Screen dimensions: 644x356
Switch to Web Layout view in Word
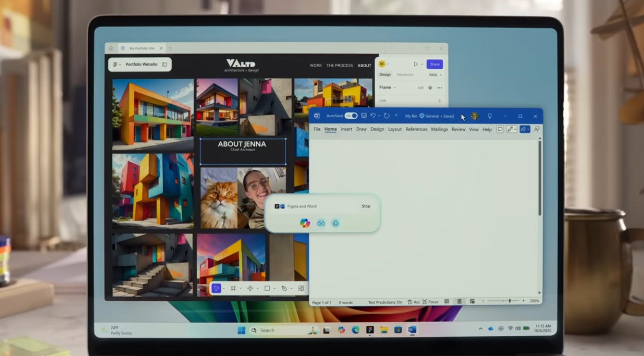coord(472,302)
